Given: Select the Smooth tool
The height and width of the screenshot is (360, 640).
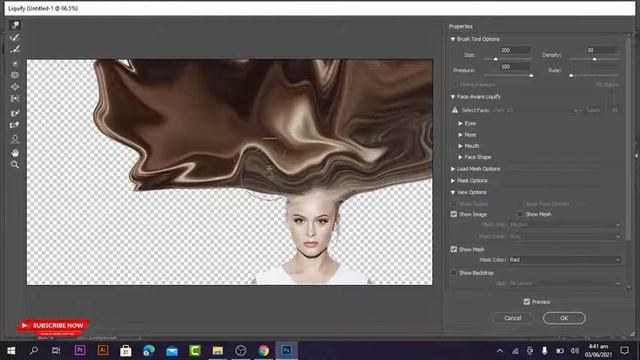Looking at the screenshot, I should tap(15, 49).
